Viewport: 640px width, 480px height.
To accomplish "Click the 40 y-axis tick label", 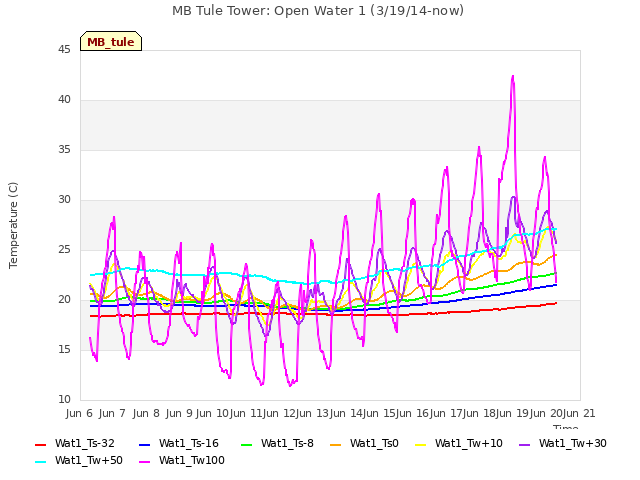I will coord(64,100).
